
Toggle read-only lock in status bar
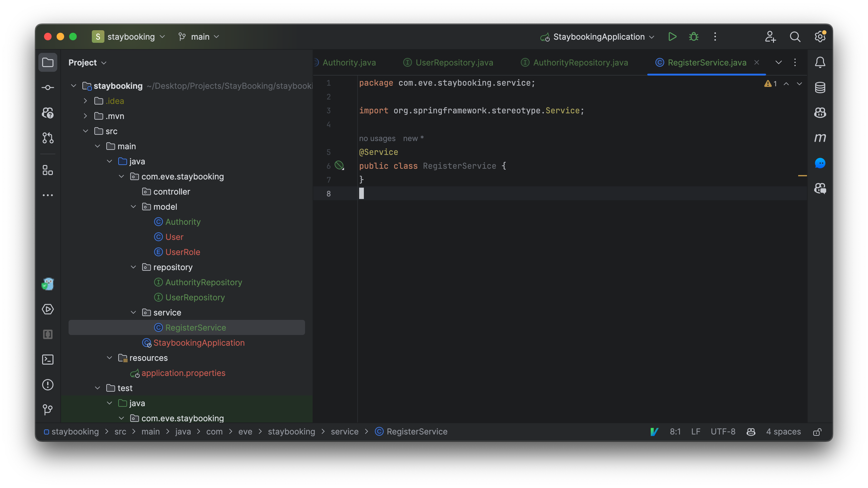[x=817, y=432]
